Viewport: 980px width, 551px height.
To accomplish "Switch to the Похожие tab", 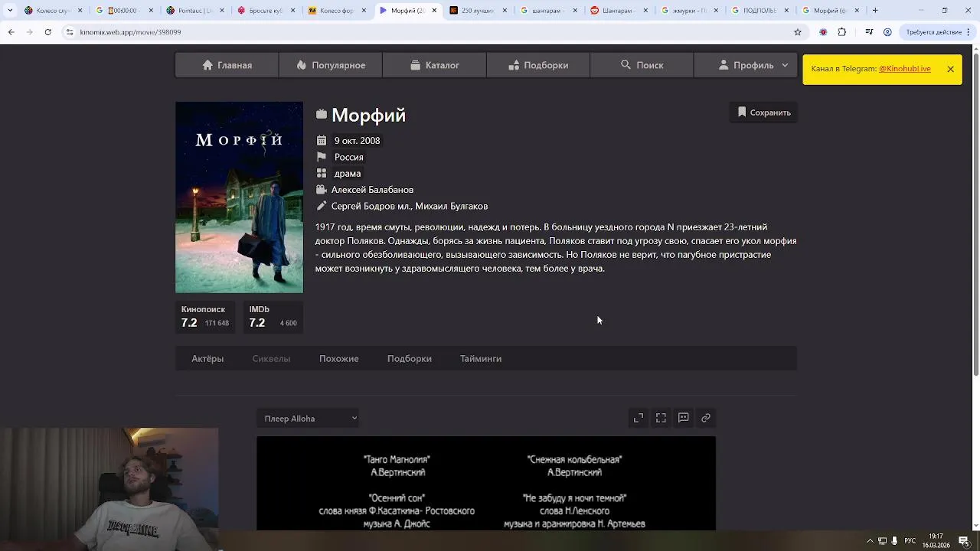I will pos(338,358).
